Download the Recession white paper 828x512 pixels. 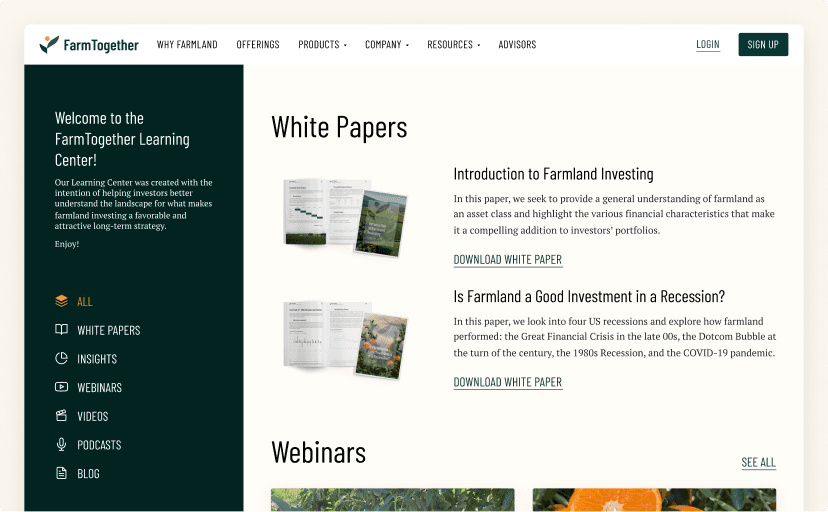507,382
